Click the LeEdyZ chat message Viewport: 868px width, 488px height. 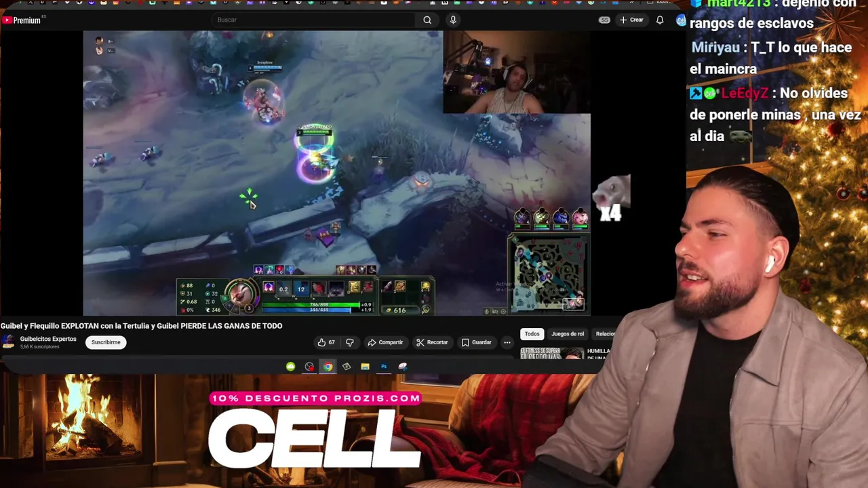point(775,115)
